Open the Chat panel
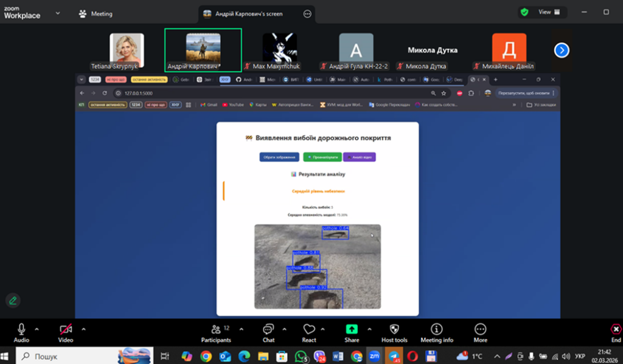The width and height of the screenshot is (623, 364). point(268,332)
